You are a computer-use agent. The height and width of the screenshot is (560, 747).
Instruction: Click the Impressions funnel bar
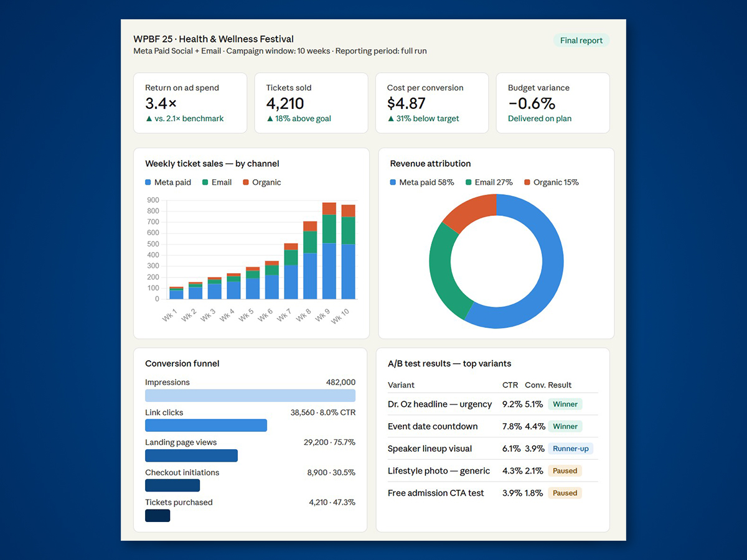click(250, 396)
